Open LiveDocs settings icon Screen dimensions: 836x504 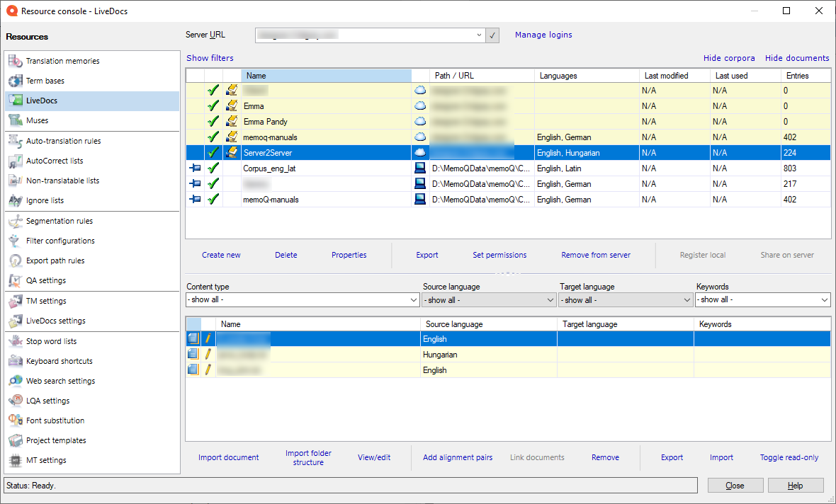coord(16,321)
